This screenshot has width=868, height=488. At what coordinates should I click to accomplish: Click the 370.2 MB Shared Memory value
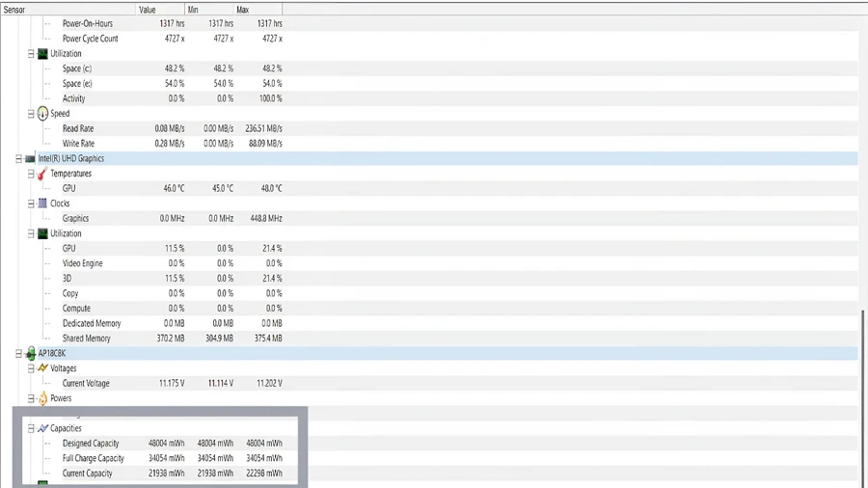171,339
